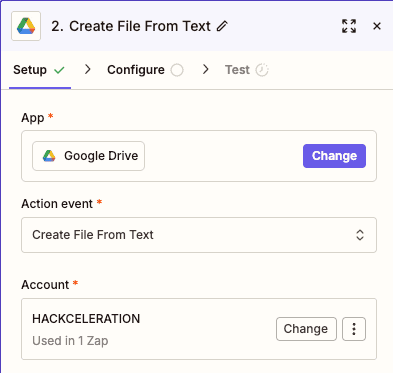Open the account three-dot menu
393x373 pixels.
tap(354, 329)
